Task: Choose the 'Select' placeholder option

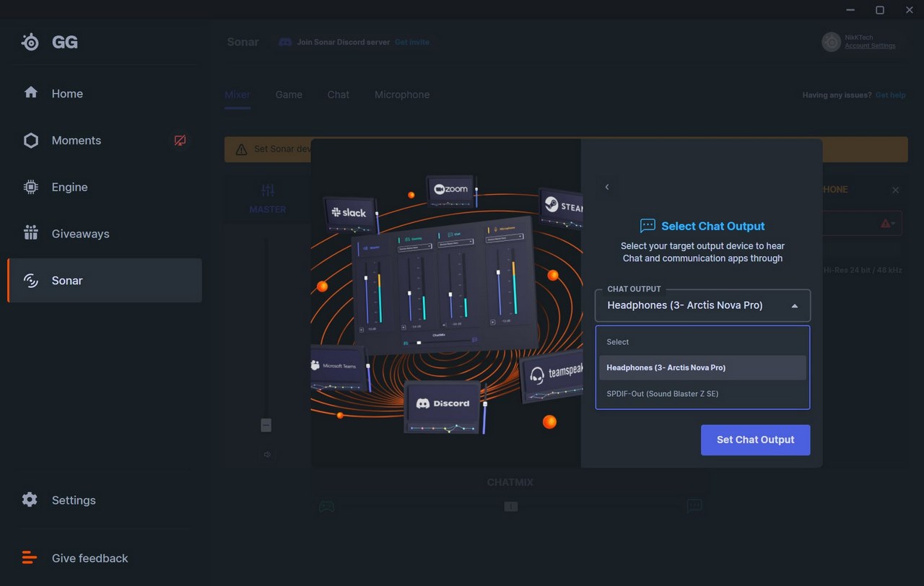Action: (702, 342)
